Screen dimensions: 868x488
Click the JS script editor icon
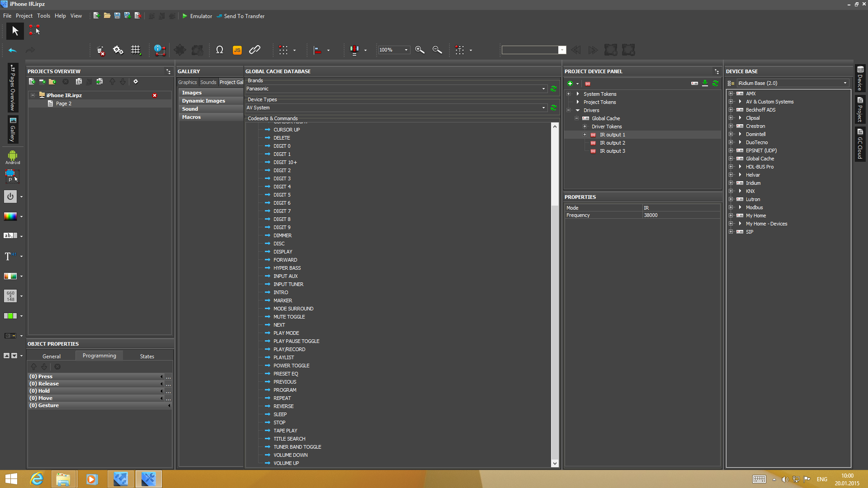[237, 50]
